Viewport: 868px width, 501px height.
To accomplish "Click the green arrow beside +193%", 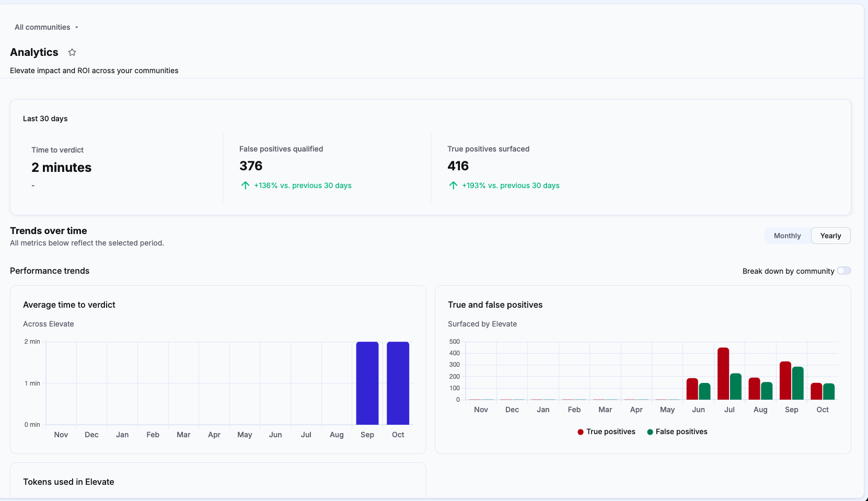I will point(453,185).
